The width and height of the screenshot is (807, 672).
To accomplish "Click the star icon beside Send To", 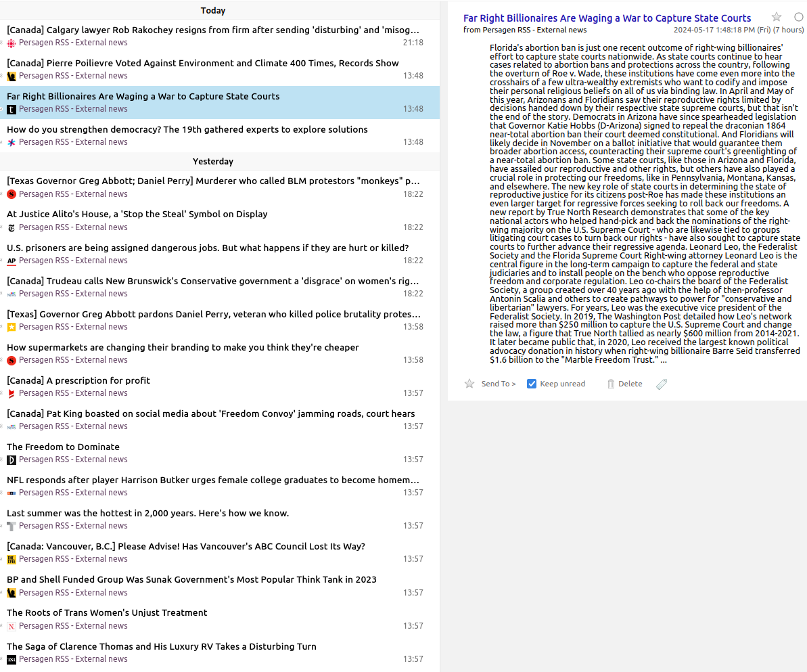I will click(469, 384).
